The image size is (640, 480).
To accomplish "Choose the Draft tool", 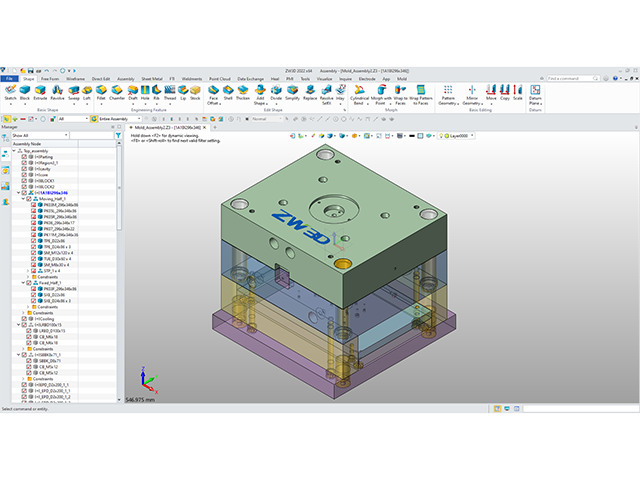I will (x=133, y=93).
